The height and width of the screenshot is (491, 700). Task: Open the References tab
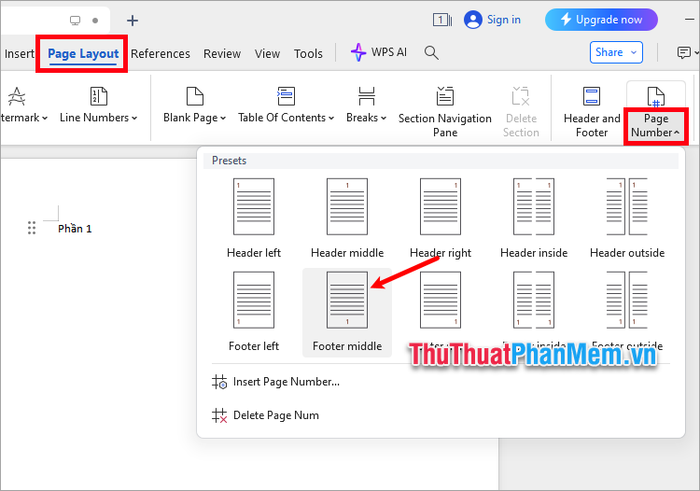pyautogui.click(x=160, y=54)
